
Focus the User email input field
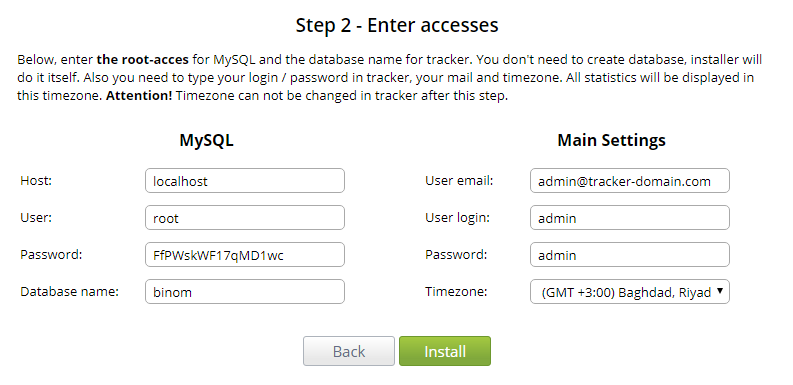tap(630, 181)
